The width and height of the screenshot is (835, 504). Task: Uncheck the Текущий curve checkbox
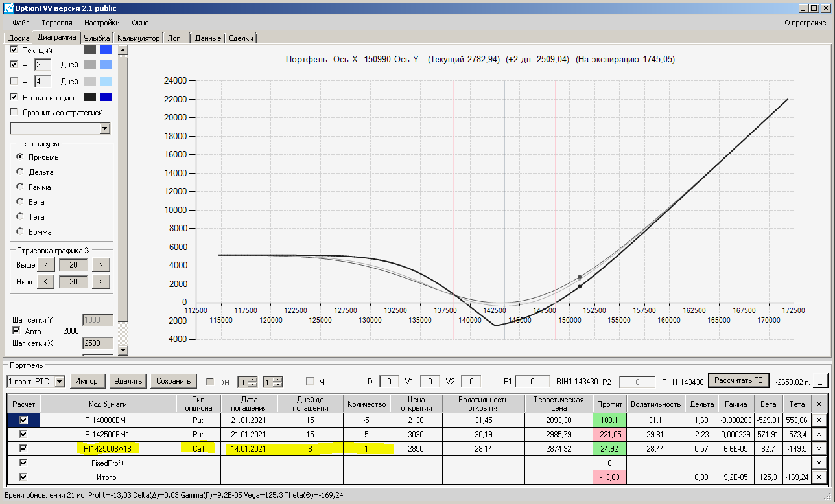tap(14, 50)
